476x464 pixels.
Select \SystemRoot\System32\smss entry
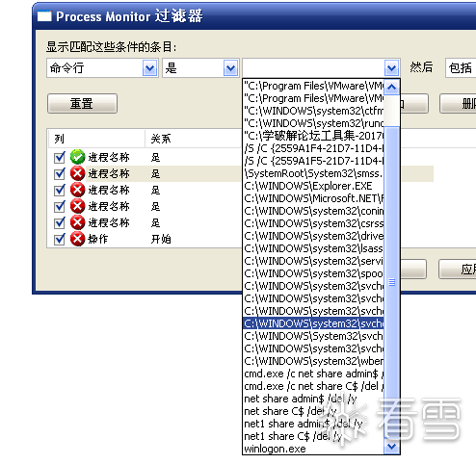click(x=313, y=173)
